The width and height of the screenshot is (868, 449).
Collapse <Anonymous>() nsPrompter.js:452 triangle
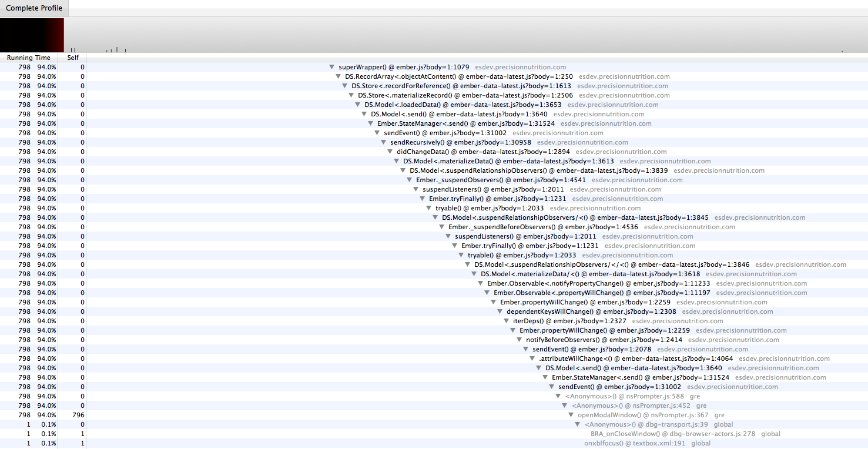pyautogui.click(x=565, y=406)
